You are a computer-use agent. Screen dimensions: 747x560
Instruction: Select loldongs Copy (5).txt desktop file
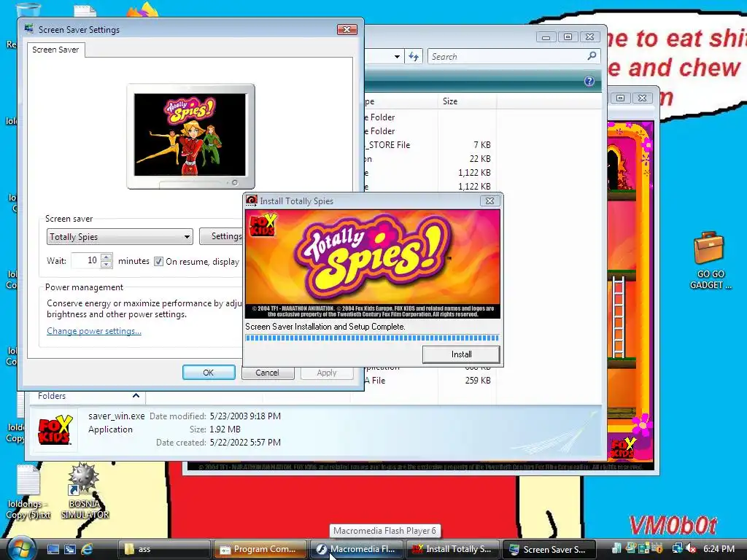tap(28, 492)
